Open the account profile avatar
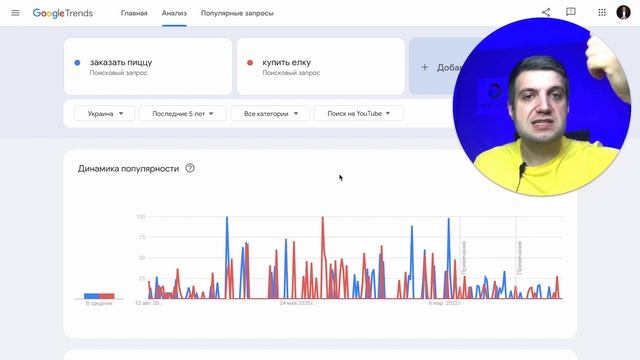The width and height of the screenshot is (640, 360). (623, 13)
